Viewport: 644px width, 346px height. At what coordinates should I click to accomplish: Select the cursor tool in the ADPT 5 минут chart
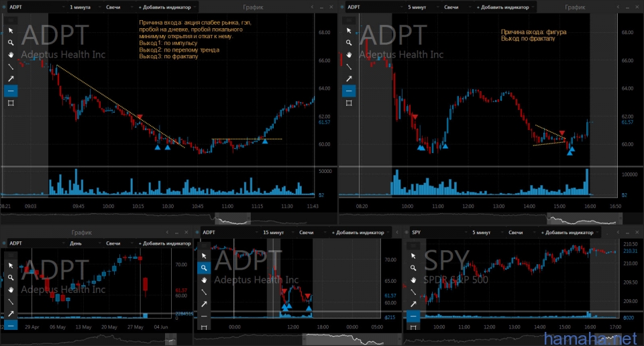pos(349,31)
